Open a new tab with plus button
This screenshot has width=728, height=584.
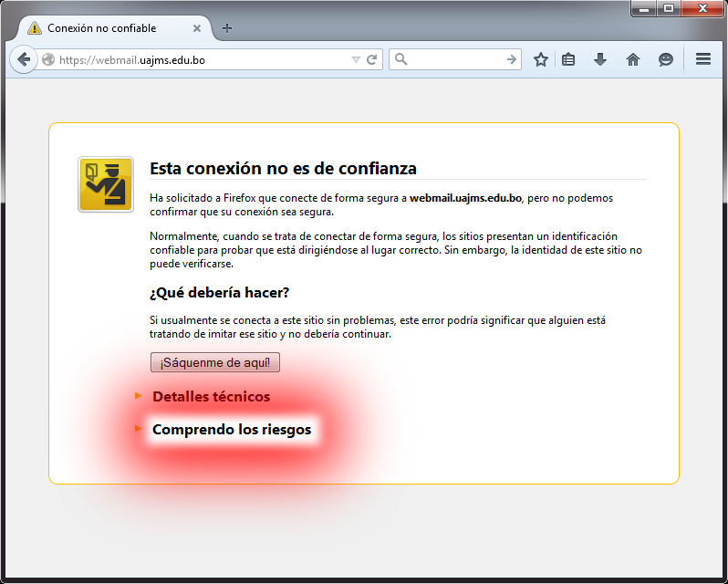pos(227,28)
